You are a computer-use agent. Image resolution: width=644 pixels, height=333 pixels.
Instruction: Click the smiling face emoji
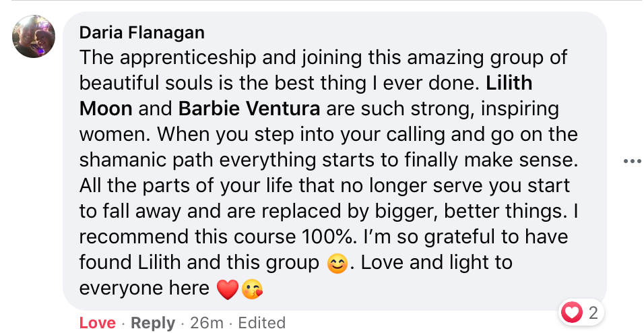pyautogui.click(x=337, y=263)
